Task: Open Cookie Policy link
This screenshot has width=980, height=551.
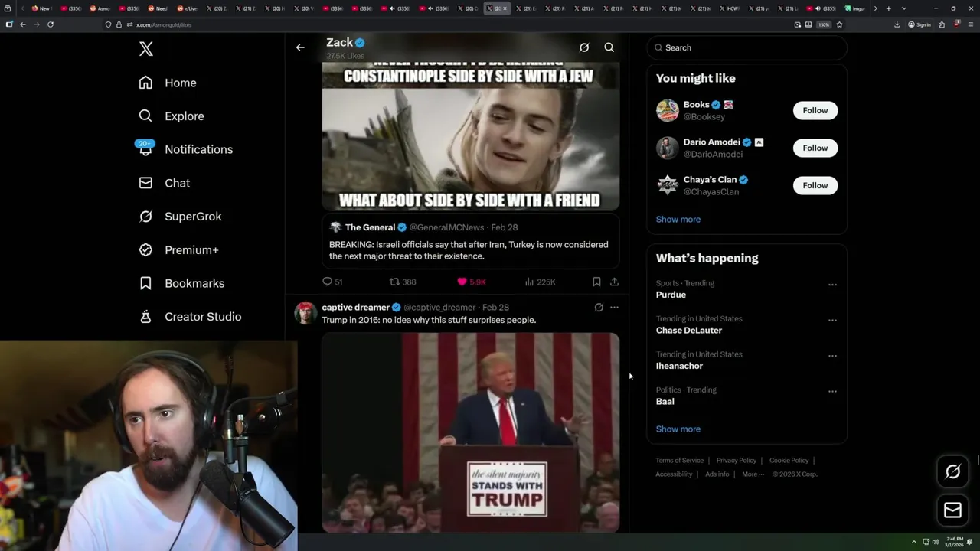Action: (x=789, y=461)
